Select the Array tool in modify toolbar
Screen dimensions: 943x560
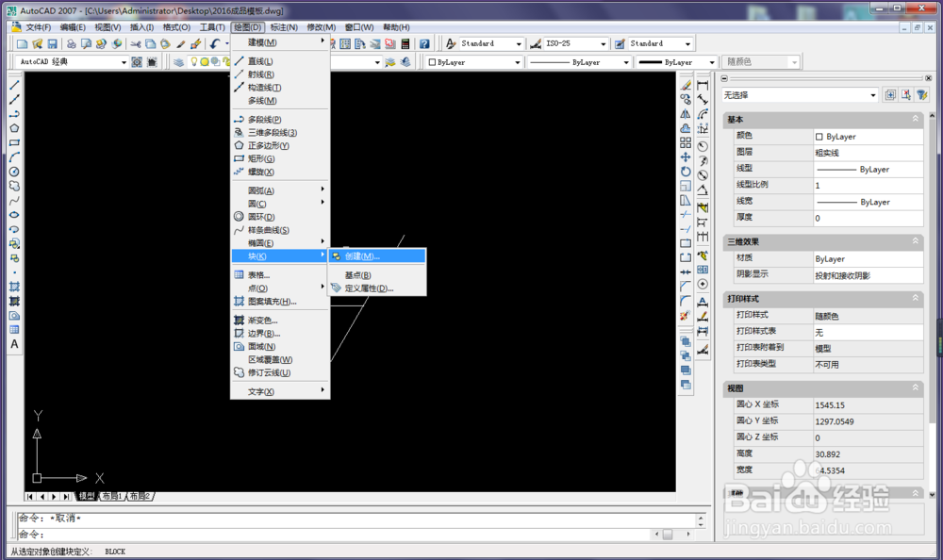tap(686, 142)
